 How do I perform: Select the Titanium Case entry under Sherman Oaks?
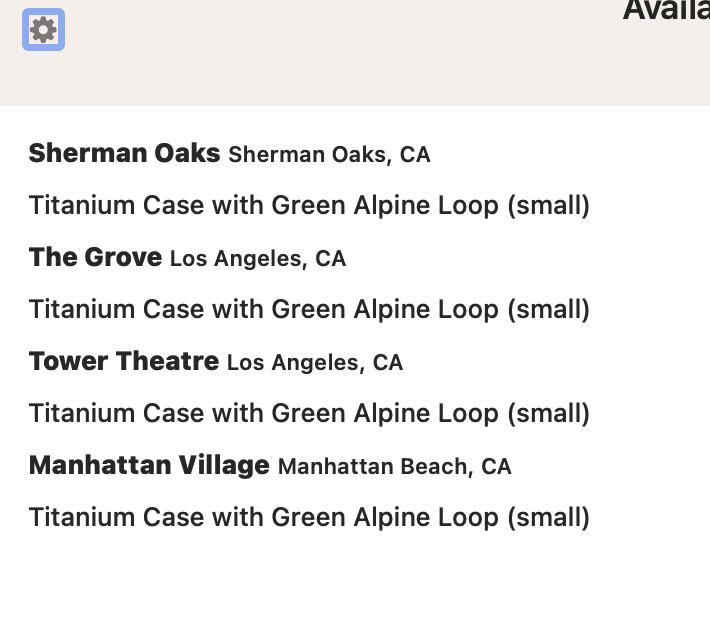point(309,205)
